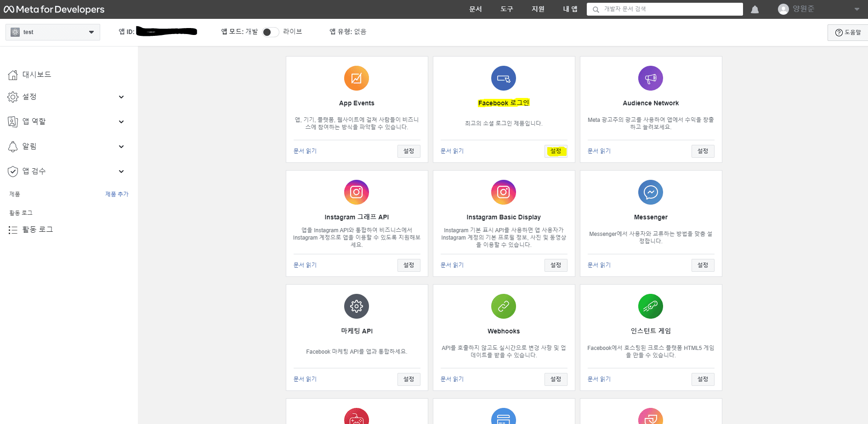Click 문서 읽기 link under Webhooks
The image size is (868, 424).
[452, 379]
